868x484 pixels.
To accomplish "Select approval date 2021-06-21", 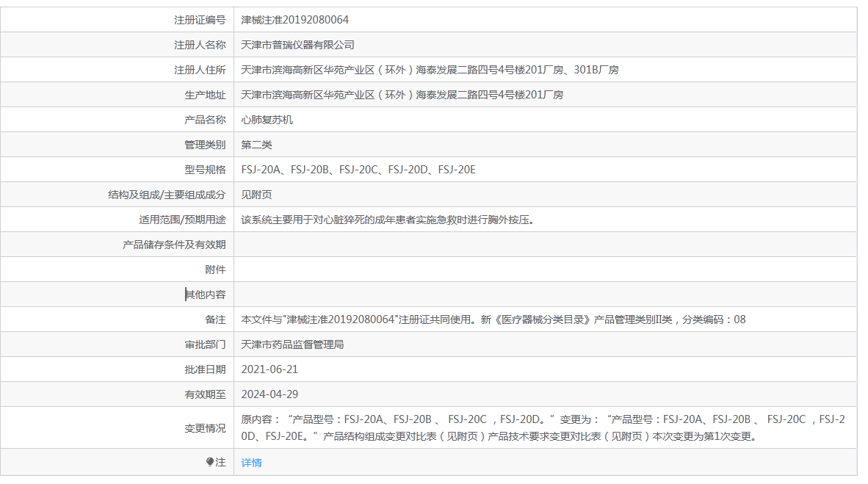I will tap(270, 369).
